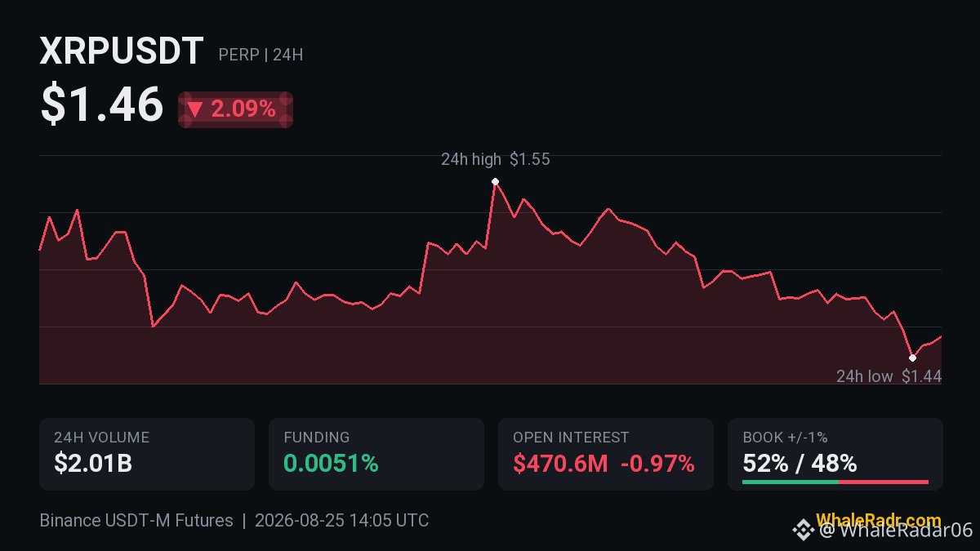The image size is (980, 551).
Task: Click the red ask portion of book bar
Action: coord(884,482)
